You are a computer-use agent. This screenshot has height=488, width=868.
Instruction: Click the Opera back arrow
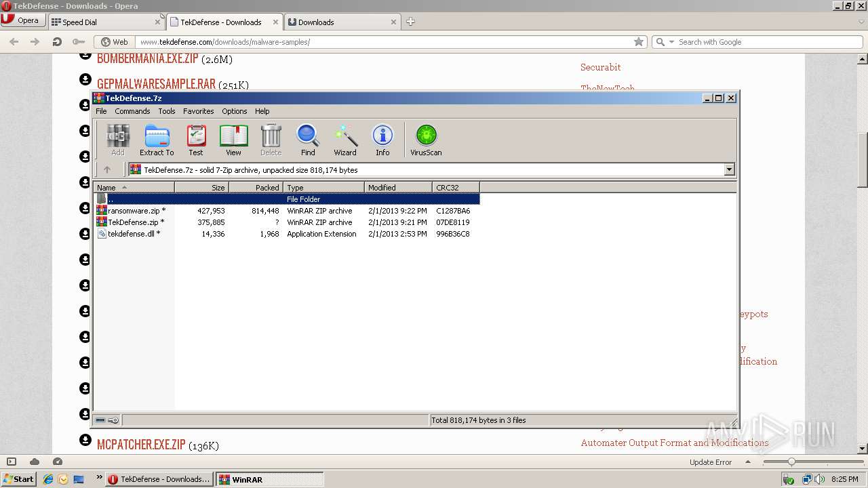point(14,41)
